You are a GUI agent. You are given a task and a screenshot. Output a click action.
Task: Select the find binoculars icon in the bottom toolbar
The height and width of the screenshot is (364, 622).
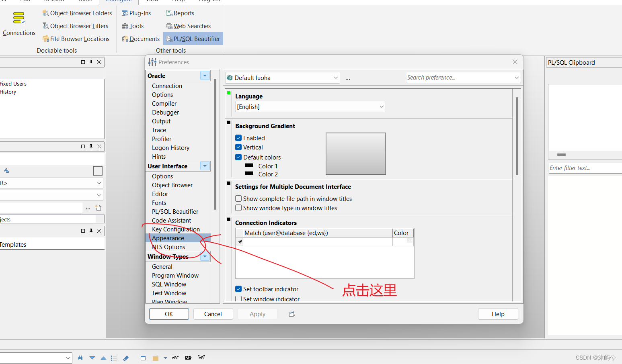(x=80, y=358)
